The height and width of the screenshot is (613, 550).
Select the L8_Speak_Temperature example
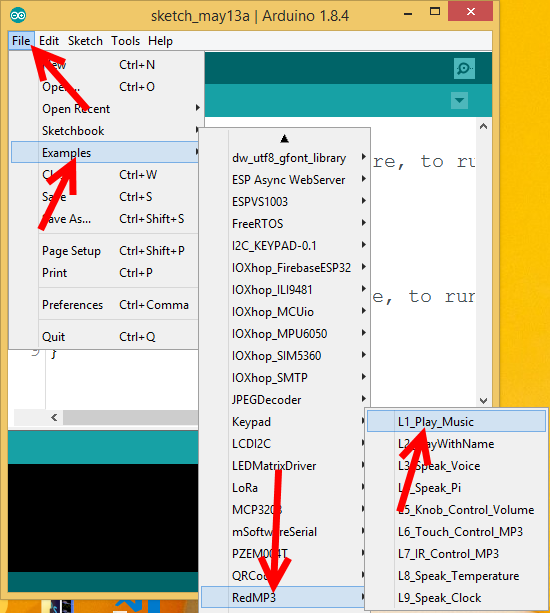click(456, 575)
